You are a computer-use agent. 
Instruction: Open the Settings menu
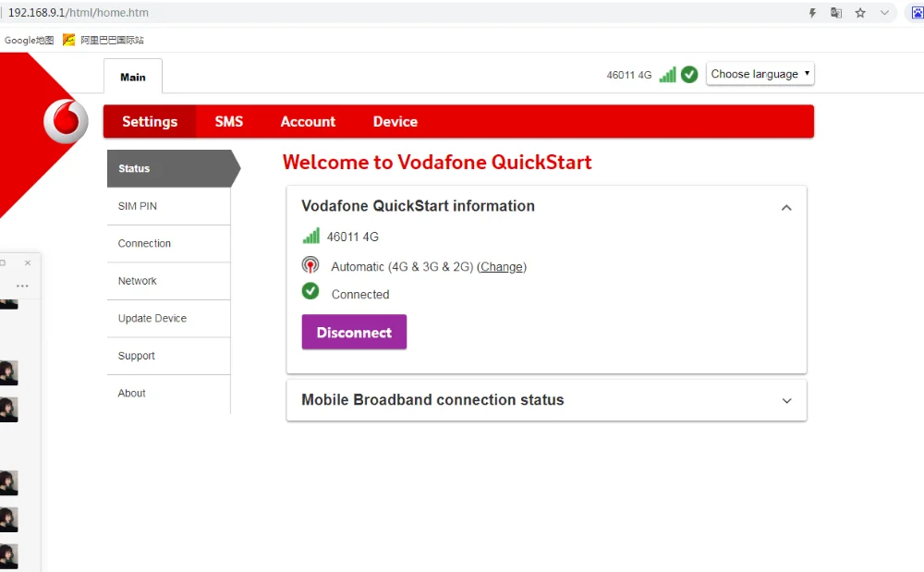click(150, 121)
